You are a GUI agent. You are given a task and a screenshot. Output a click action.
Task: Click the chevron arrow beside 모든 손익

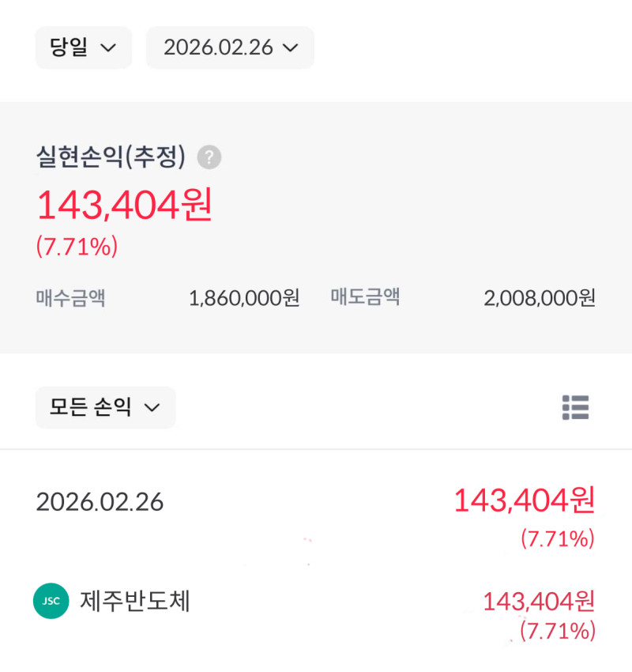pos(152,408)
